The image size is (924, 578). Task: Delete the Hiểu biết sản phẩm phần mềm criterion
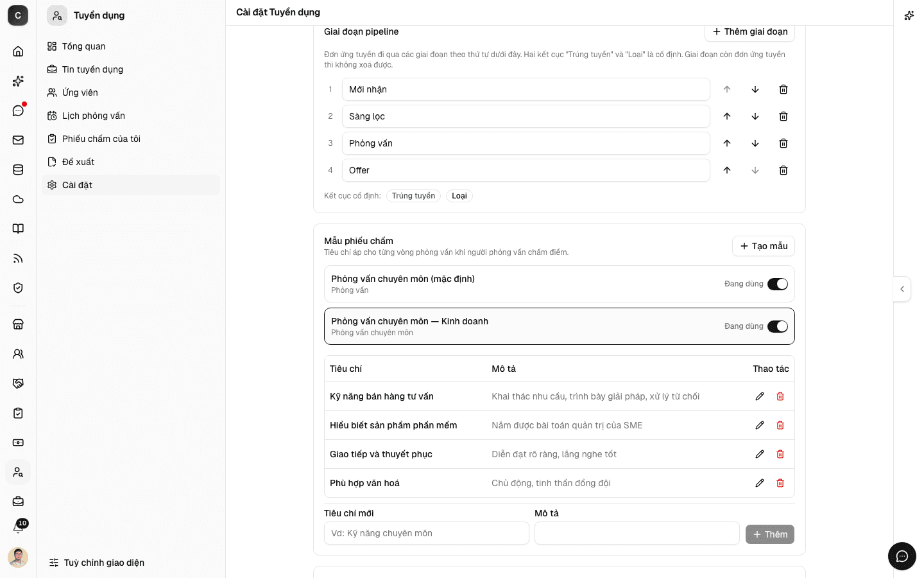pos(780,425)
